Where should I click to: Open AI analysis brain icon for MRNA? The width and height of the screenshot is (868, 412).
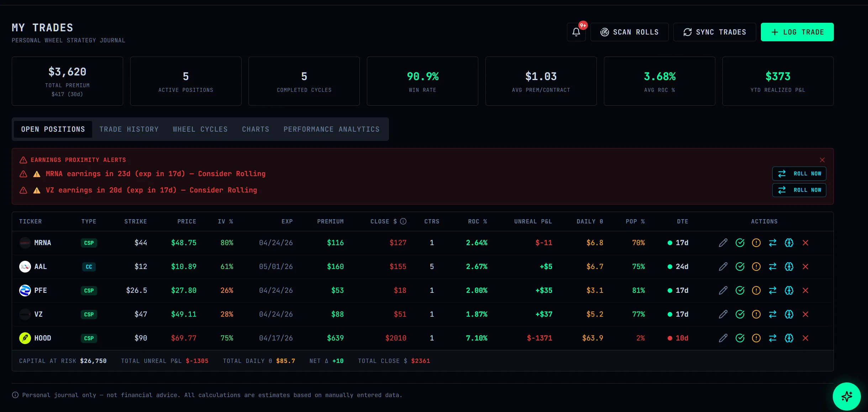789,243
